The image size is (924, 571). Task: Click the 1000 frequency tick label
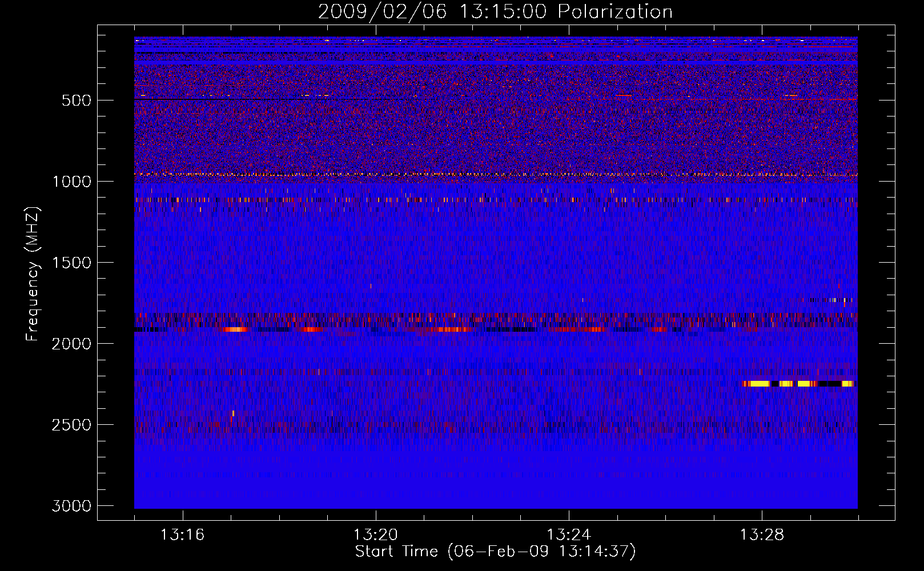pyautogui.click(x=71, y=182)
